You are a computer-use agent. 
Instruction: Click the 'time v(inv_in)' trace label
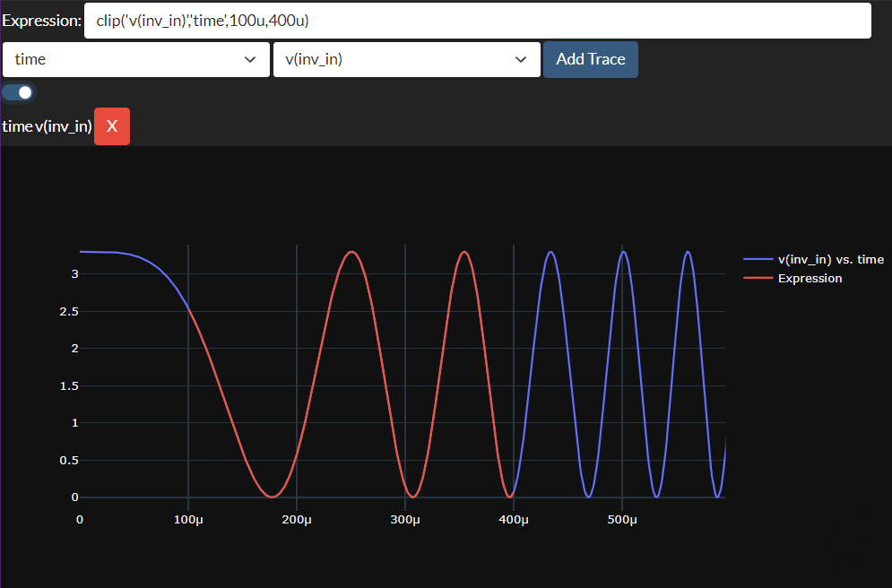click(x=47, y=126)
